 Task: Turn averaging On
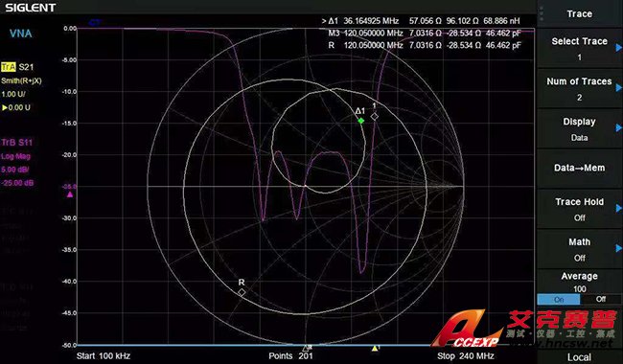pyautogui.click(x=559, y=299)
